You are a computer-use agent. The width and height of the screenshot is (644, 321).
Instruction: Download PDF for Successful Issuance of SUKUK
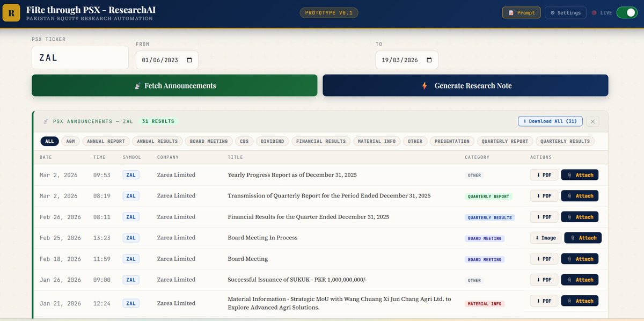544,280
